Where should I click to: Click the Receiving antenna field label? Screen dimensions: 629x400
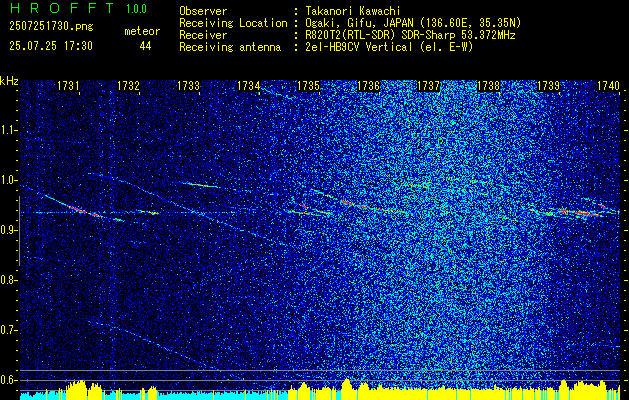(x=230, y=47)
